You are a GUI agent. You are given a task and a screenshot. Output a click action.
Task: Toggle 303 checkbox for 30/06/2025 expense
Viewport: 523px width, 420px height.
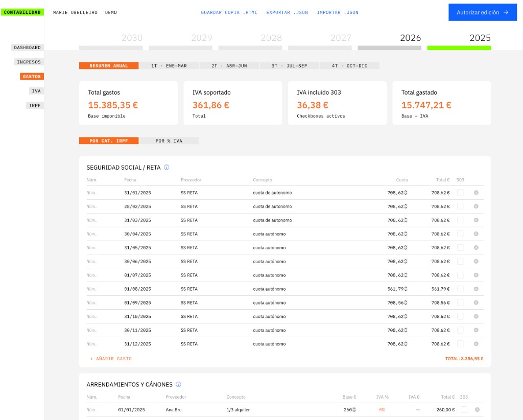[460, 261]
